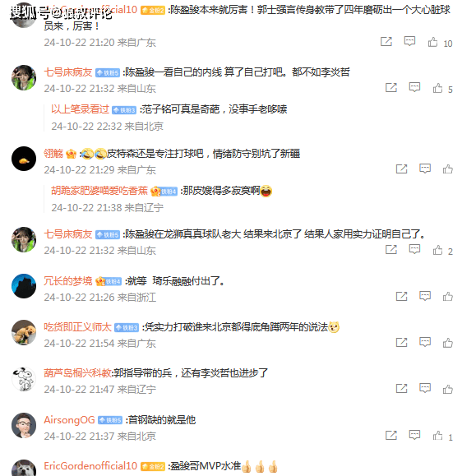Like the top comment with 10 likes
The height and width of the screenshot is (476, 462).
(433, 42)
